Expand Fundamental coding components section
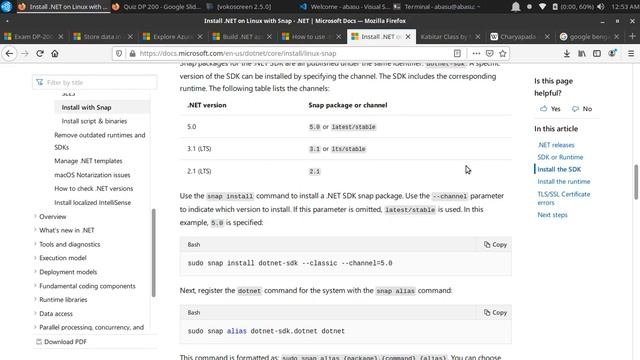This screenshot has width=640, height=360. [87, 286]
